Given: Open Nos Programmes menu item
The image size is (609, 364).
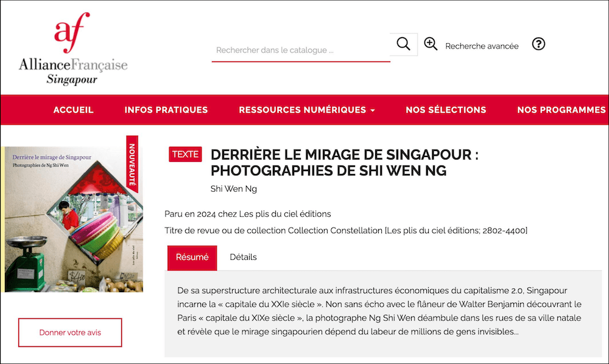Looking at the screenshot, I should pos(561,110).
